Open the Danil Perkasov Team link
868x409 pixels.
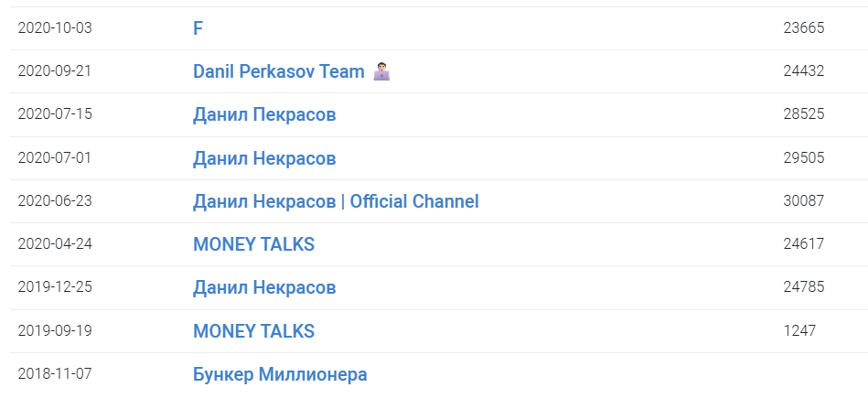278,71
